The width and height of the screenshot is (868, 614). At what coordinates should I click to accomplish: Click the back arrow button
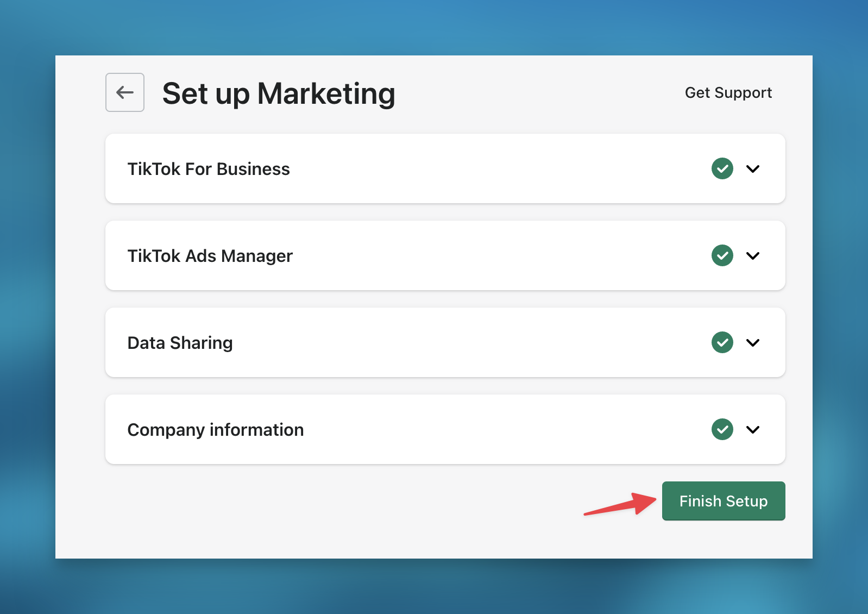pos(125,92)
